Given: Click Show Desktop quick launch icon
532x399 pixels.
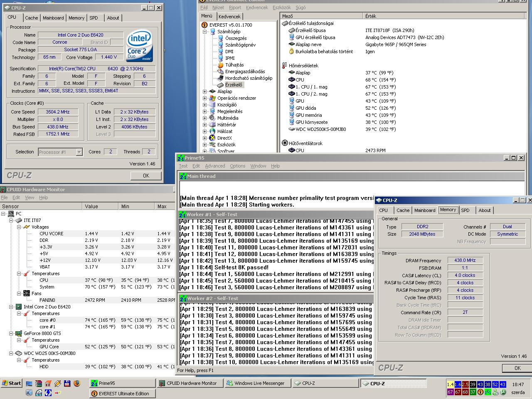Looking at the screenshot, I should click(x=29, y=383).
